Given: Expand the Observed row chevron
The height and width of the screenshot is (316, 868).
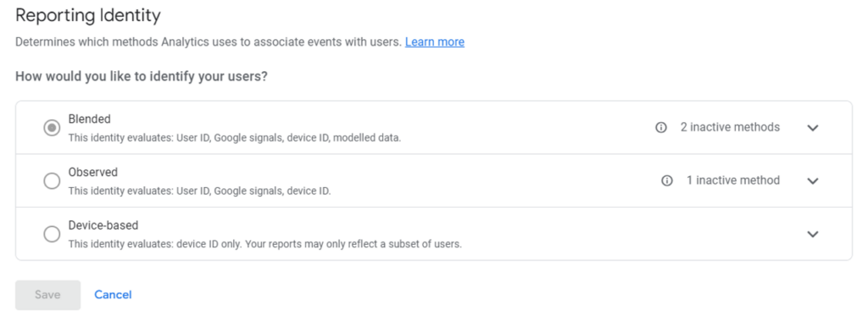Looking at the screenshot, I should click(x=813, y=181).
